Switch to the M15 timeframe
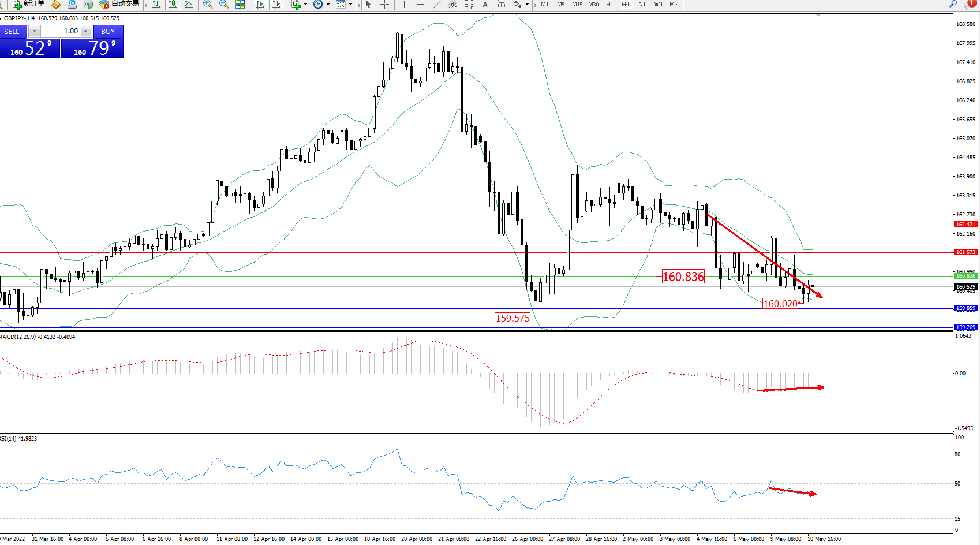The image size is (980, 545). pyautogui.click(x=577, y=5)
